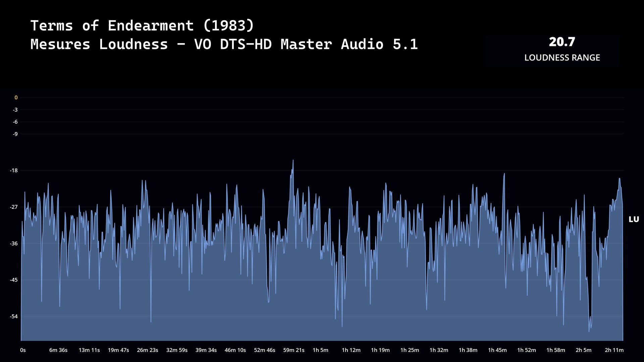The image size is (644, 362).
Task: Click the 26m 23s time marker
Action: pos(148,350)
